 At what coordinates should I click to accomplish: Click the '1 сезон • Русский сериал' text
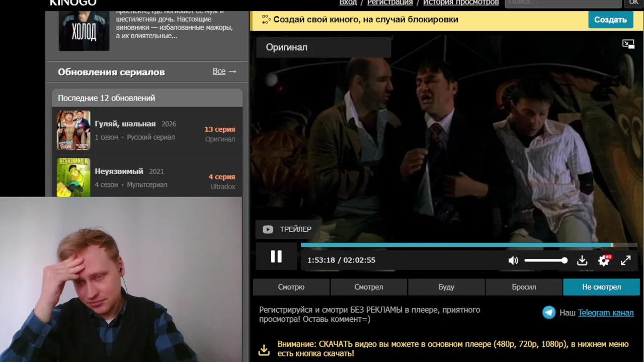[135, 137]
